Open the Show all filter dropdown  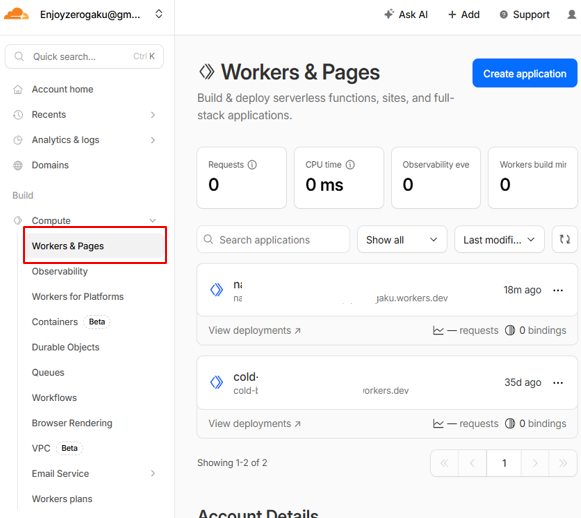[x=402, y=239]
